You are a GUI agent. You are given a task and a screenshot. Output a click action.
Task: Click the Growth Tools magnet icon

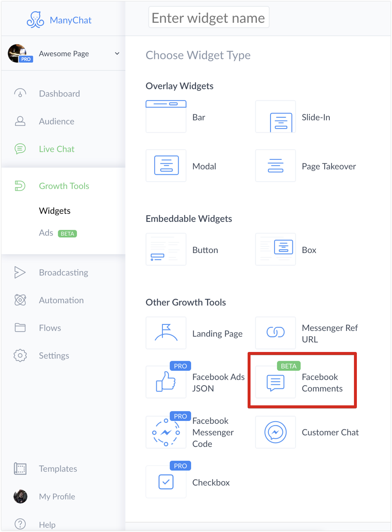[x=20, y=186]
